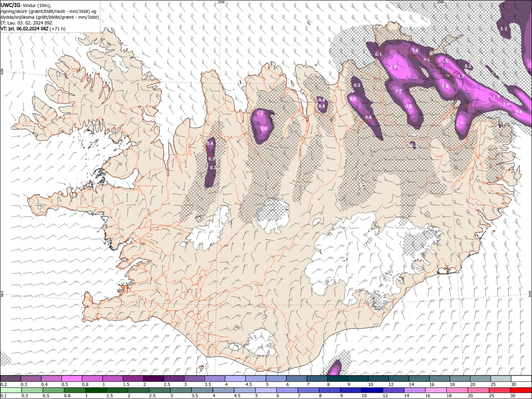Screen dimensions: 532x399
Task: Click the 15W longitude label at the top edge
Action: click(441, 2)
